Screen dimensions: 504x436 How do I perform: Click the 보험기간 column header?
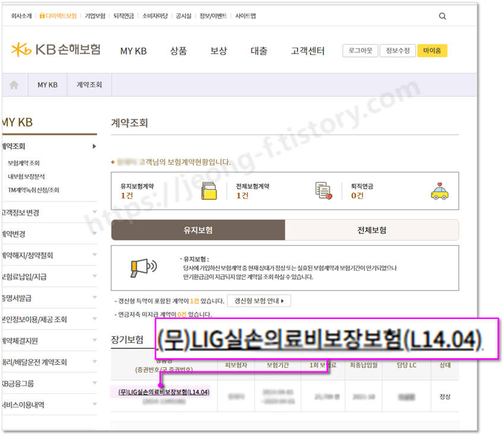click(x=278, y=365)
